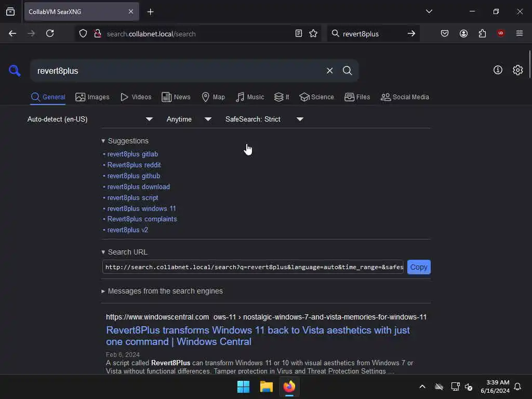Select the General search tab

point(48,97)
